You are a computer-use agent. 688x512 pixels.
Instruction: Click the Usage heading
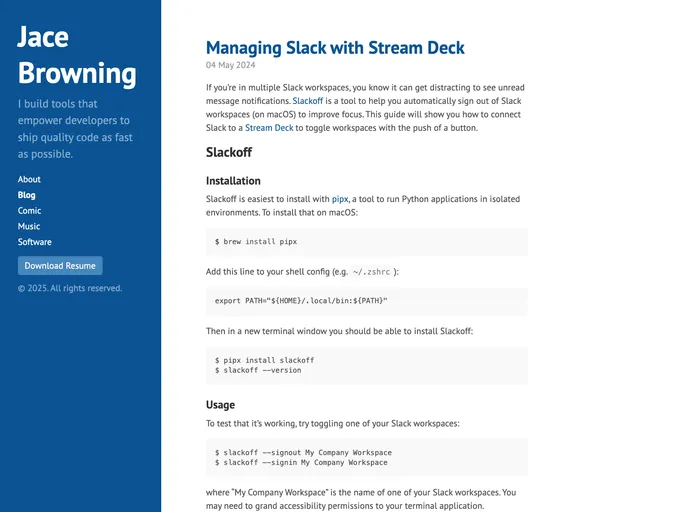pos(220,405)
